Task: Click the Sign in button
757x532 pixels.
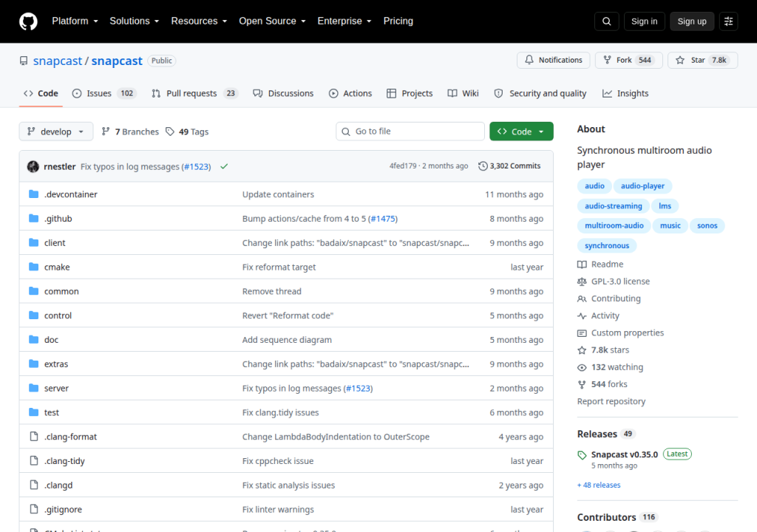Action: click(x=644, y=21)
